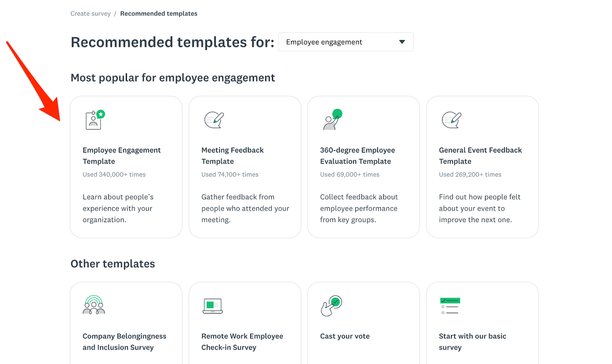Click the Remote Work laptop icon
The image size is (612, 364).
[x=213, y=305]
